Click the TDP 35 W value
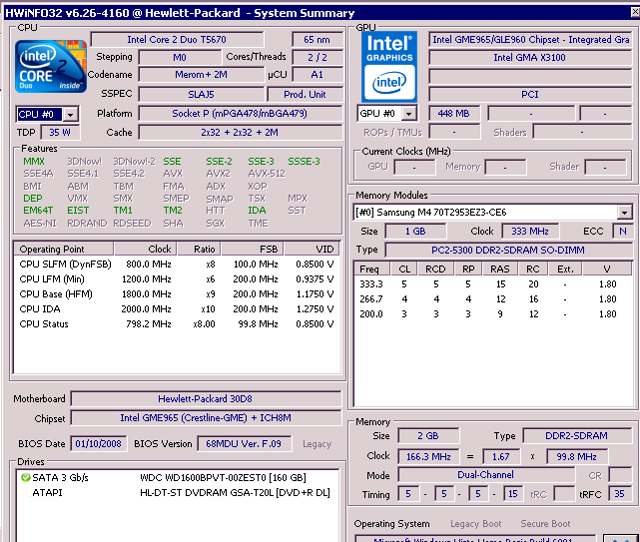 pos(60,133)
